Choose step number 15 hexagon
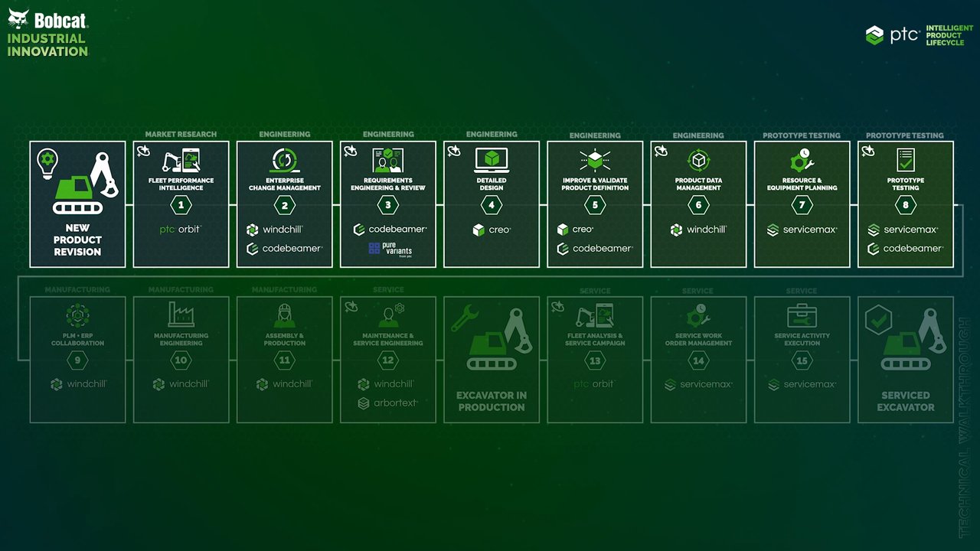 (802, 360)
